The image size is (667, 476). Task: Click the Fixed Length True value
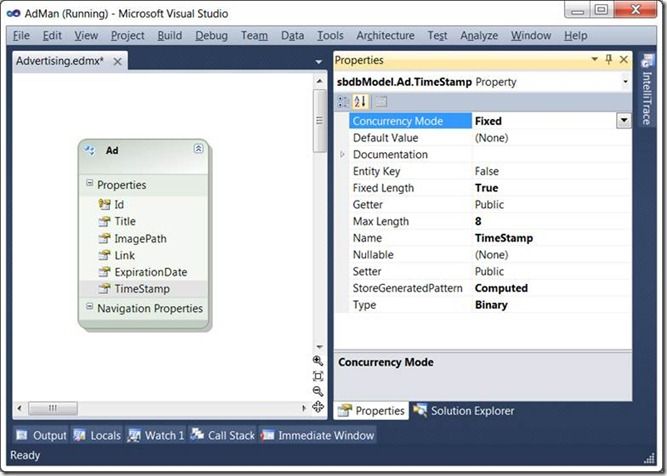[486, 188]
